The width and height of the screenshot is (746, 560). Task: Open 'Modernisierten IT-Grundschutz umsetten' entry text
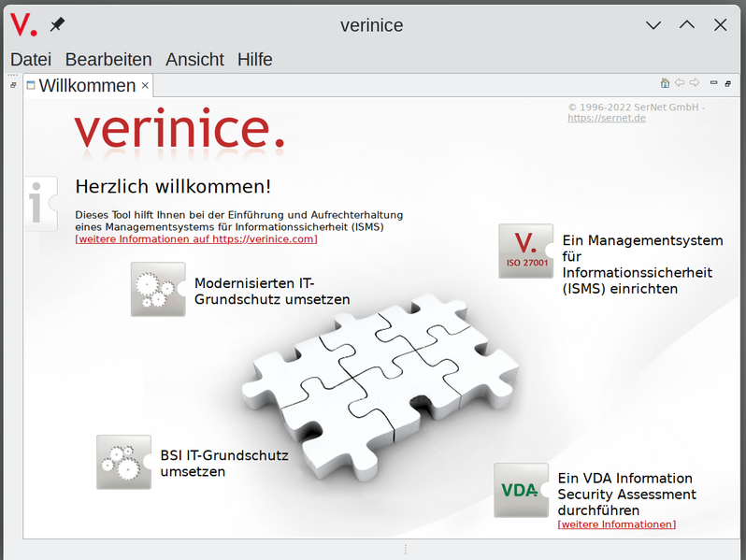coord(272,291)
